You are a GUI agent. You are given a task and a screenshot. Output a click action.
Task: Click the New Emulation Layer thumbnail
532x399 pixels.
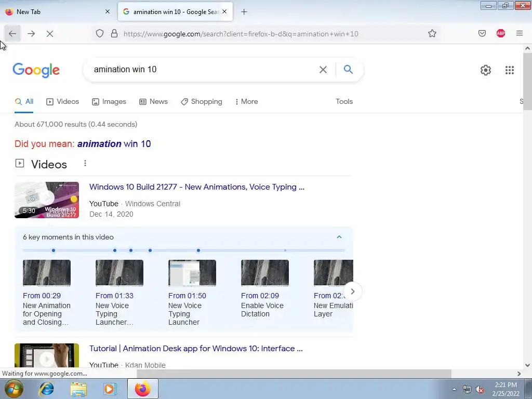(x=334, y=273)
